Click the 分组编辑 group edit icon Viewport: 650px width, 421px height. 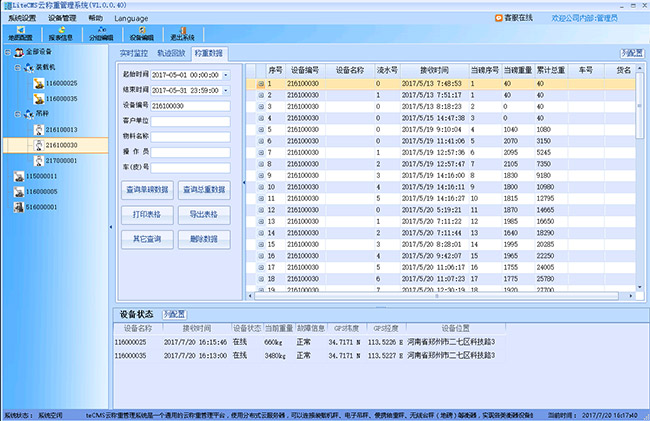103,35
